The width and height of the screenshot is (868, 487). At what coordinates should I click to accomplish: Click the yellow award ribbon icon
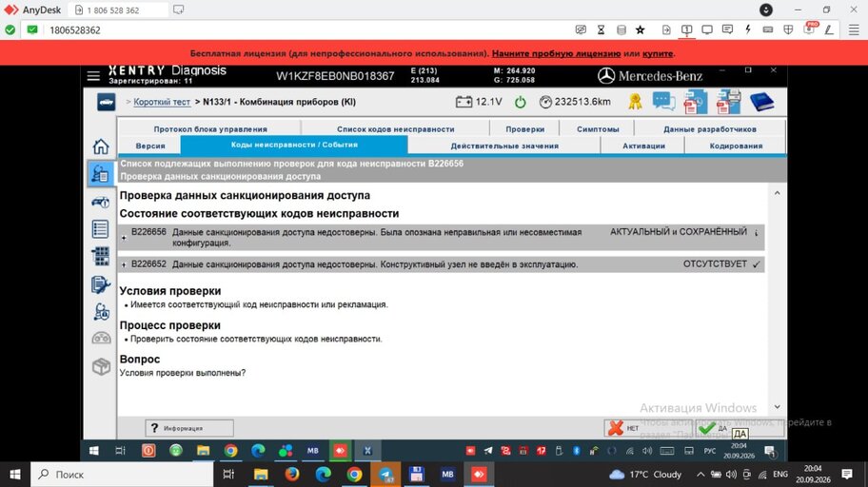click(x=635, y=102)
